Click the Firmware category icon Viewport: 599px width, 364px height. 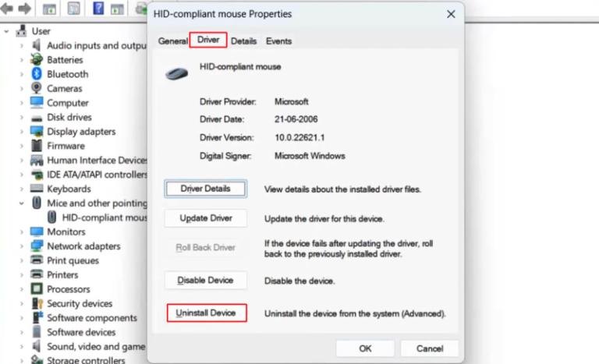37,146
